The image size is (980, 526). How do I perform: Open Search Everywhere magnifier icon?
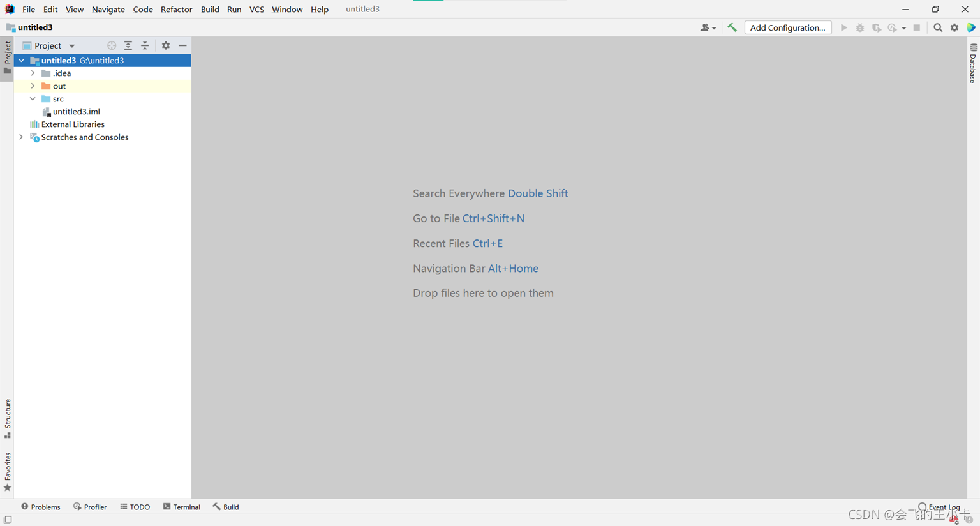click(938, 27)
